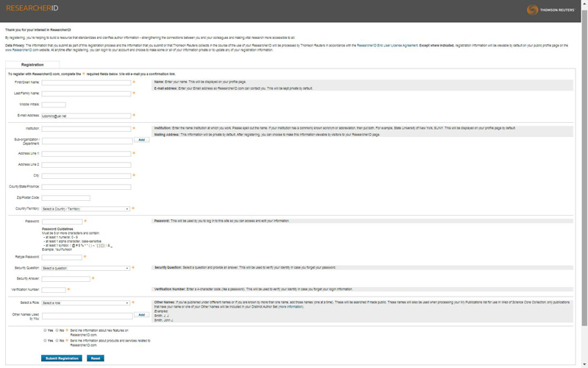The width and height of the screenshot is (588, 368).
Task: Click the ResearcherID logo in header
Action: (32, 8)
